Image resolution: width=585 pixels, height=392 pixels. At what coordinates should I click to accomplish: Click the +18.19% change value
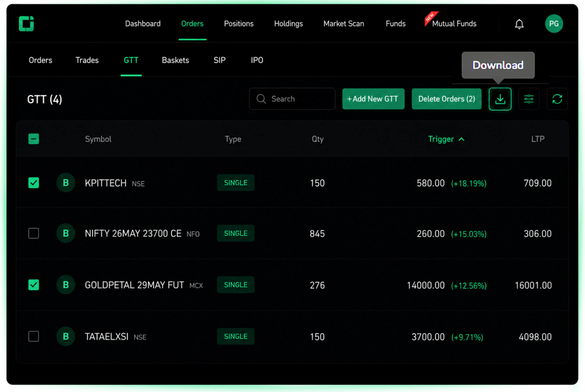[469, 184]
